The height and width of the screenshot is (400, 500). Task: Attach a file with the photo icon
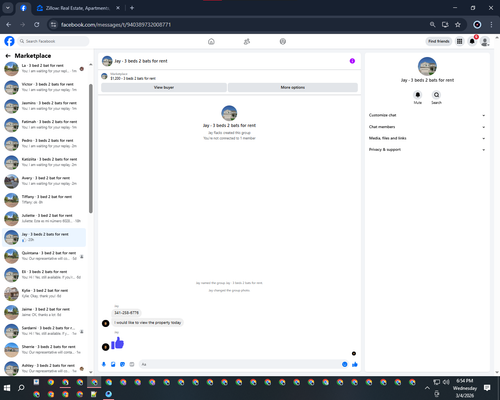pyautogui.click(x=113, y=364)
